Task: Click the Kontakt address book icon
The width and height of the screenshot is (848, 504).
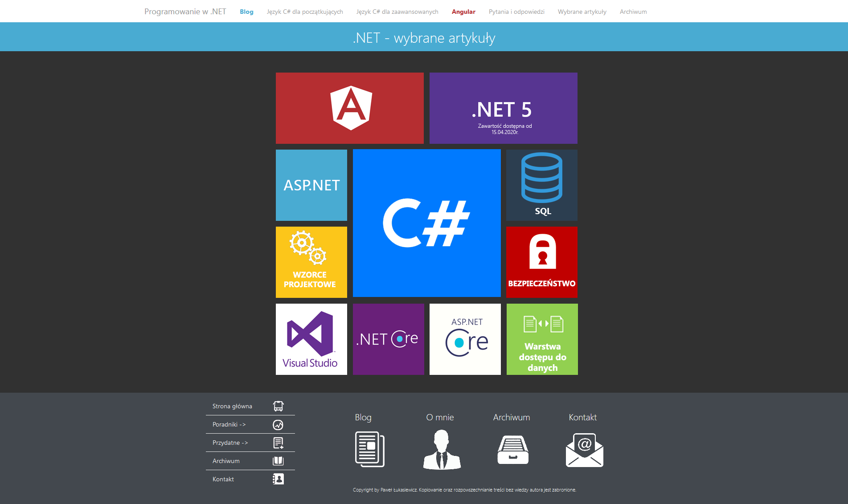Action: 278,479
